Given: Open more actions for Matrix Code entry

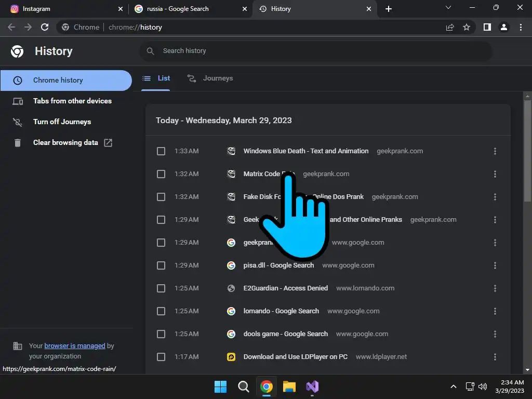Looking at the screenshot, I should point(495,174).
